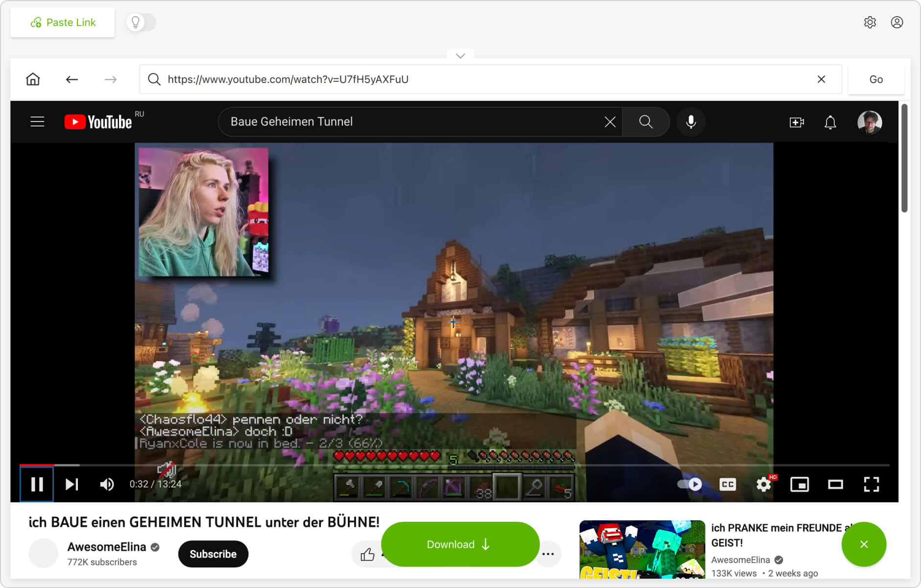The image size is (921, 588).
Task: Enable closed captions with the CC button
Action: point(727,484)
